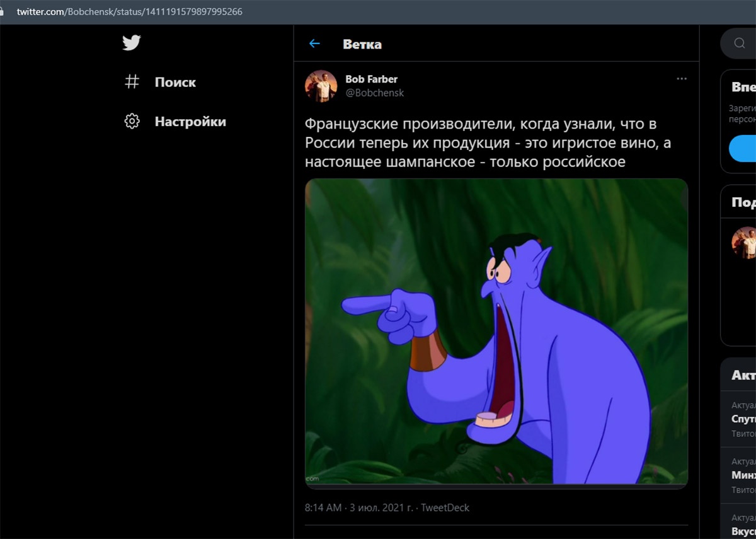Open the TweetDeck source link
The height and width of the screenshot is (539, 756).
[445, 507]
